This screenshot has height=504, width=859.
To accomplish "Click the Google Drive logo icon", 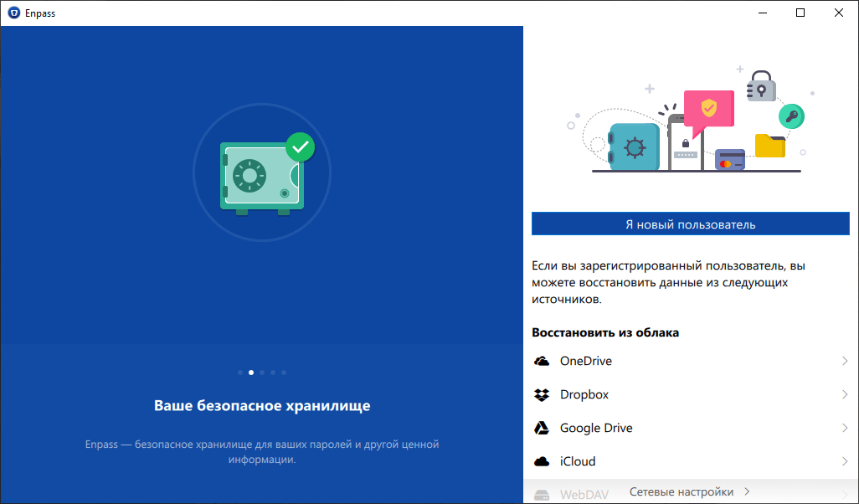I will [541, 428].
